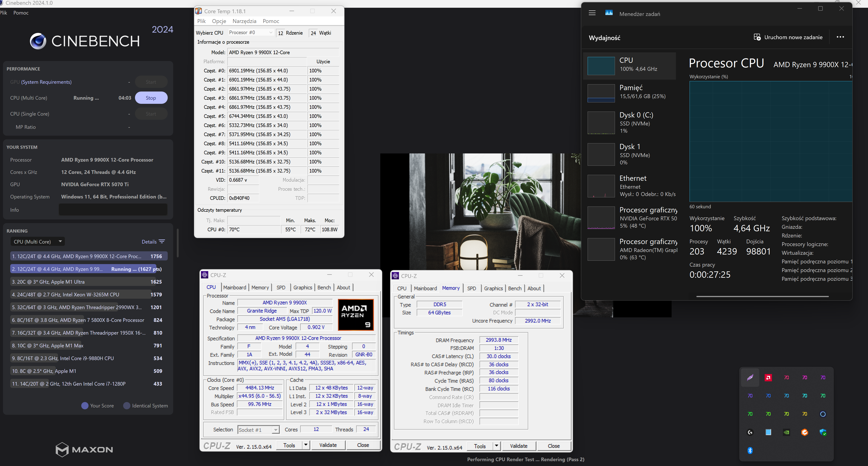Screen dimensions: 868x466
Task: Click the Bluetooth tray icon
Action: point(750,451)
